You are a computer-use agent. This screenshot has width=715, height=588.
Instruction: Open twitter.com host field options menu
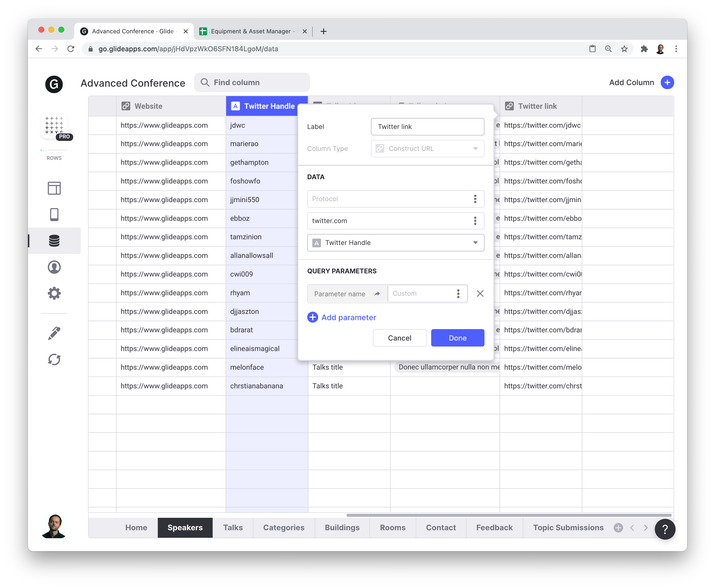click(x=475, y=221)
